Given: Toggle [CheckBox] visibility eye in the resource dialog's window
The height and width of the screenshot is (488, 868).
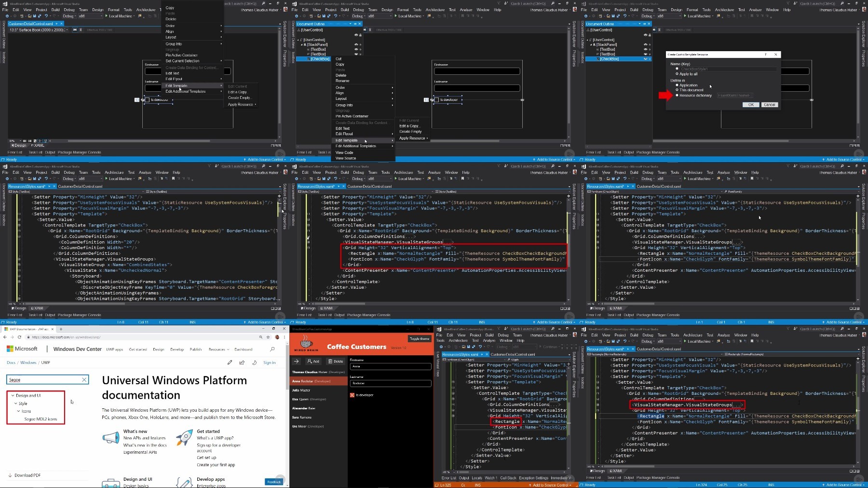Looking at the screenshot, I should tap(646, 59).
